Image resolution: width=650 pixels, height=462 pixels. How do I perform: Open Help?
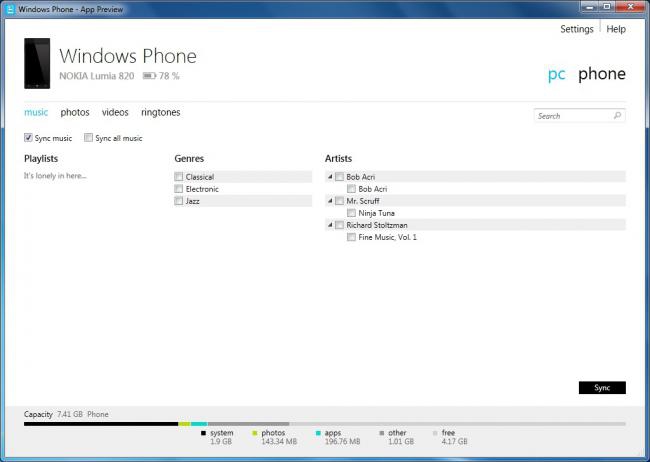coord(616,29)
